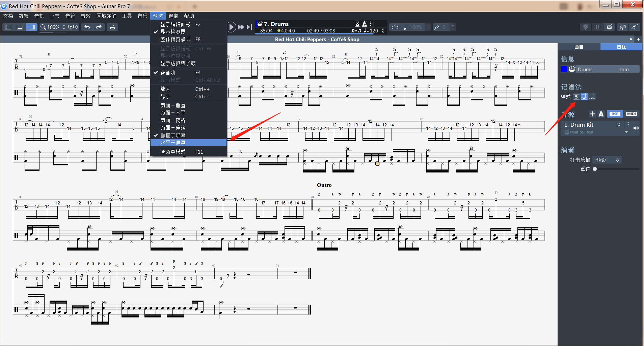This screenshot has width=644, height=346.
Task: Click the print icon in the toolbar
Action: [112, 27]
